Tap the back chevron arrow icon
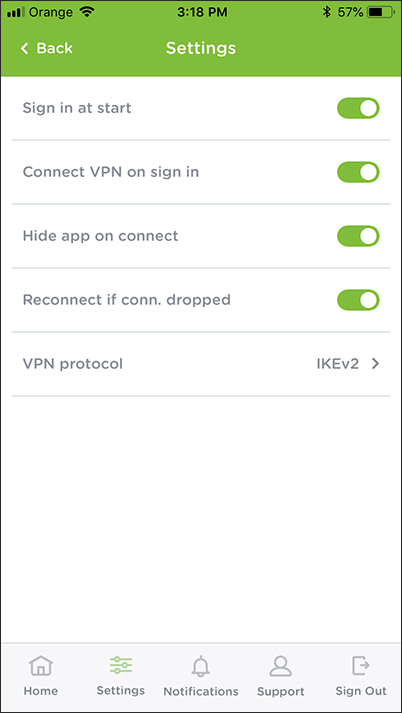This screenshot has height=713, width=402. click(24, 48)
